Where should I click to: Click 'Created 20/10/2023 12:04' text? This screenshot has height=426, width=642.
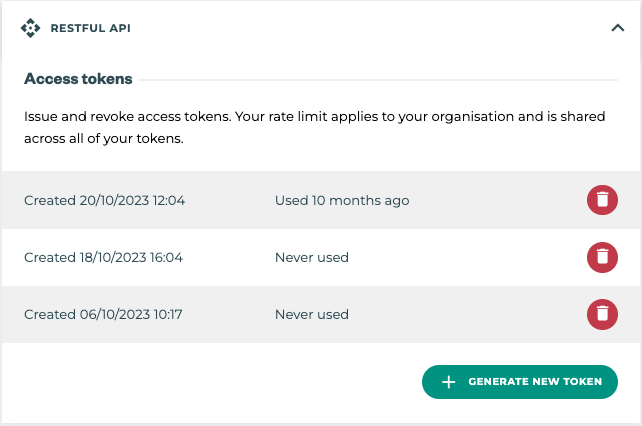104,200
